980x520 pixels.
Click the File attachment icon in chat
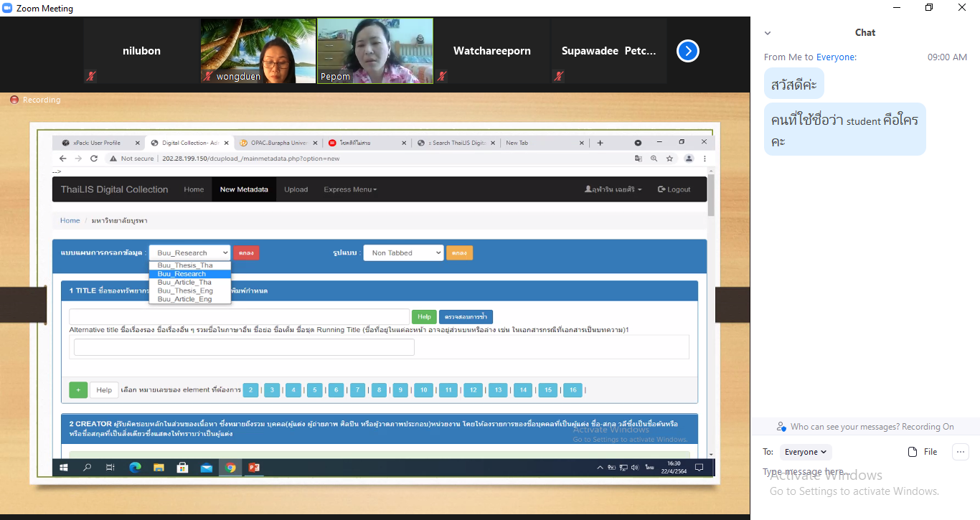(922, 452)
